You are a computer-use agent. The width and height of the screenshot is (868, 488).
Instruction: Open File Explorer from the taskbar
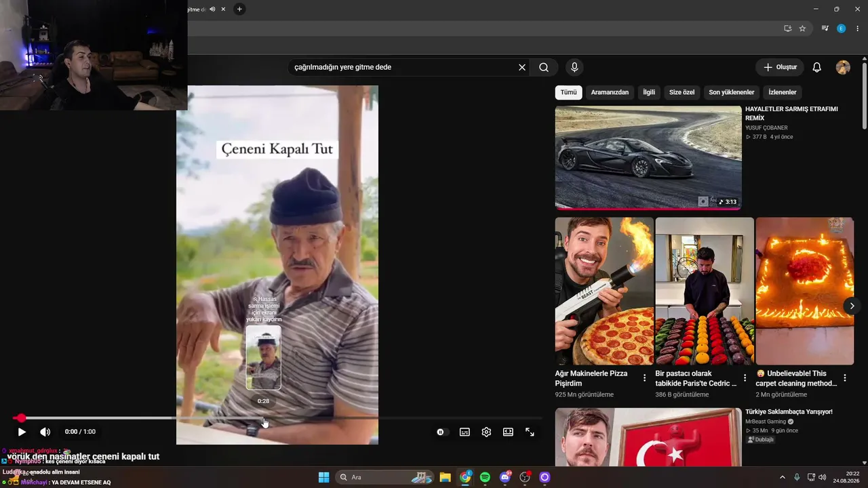445,477
